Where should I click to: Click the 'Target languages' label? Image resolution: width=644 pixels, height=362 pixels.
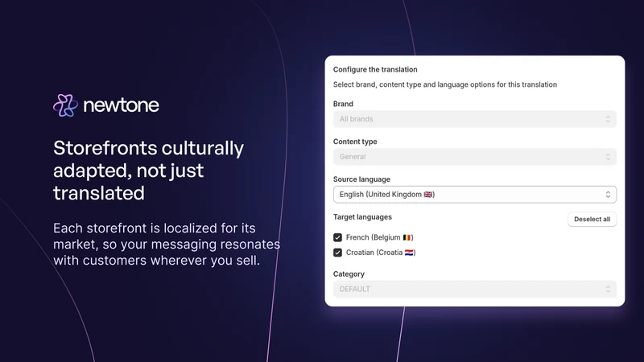coord(362,216)
